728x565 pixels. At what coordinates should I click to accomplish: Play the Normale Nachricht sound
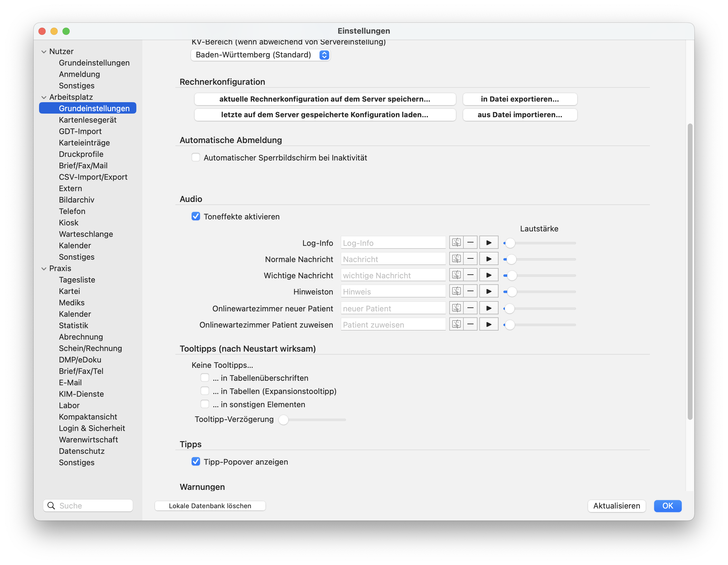[489, 259]
